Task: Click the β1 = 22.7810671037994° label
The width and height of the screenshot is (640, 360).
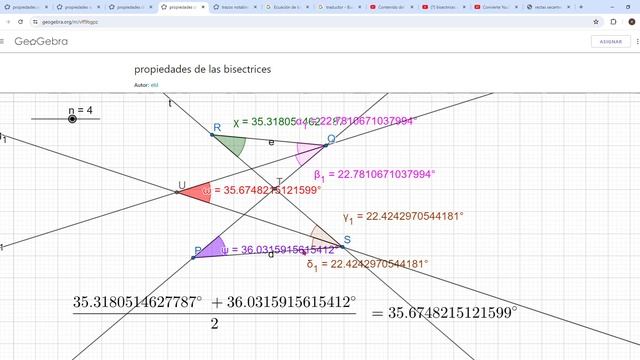Action: (374, 175)
